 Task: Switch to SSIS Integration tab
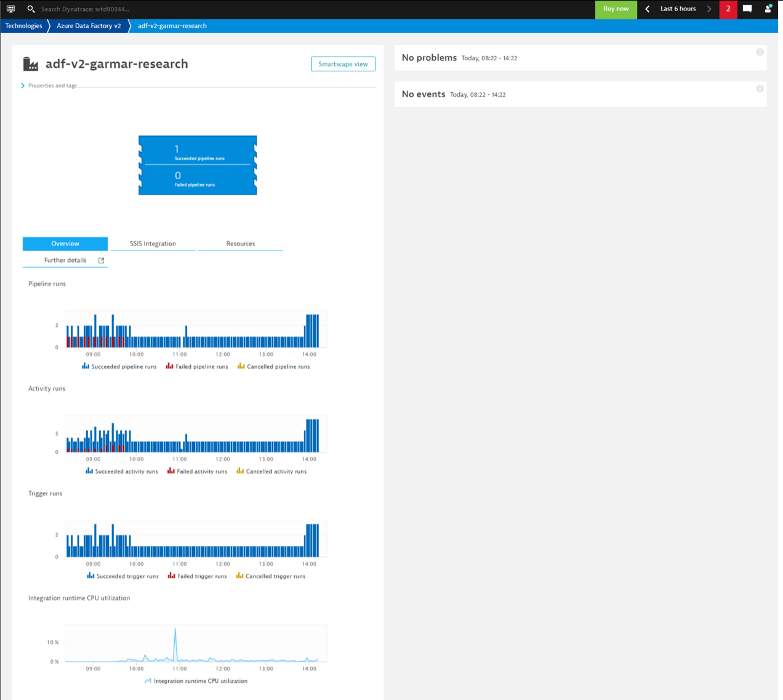coord(153,244)
